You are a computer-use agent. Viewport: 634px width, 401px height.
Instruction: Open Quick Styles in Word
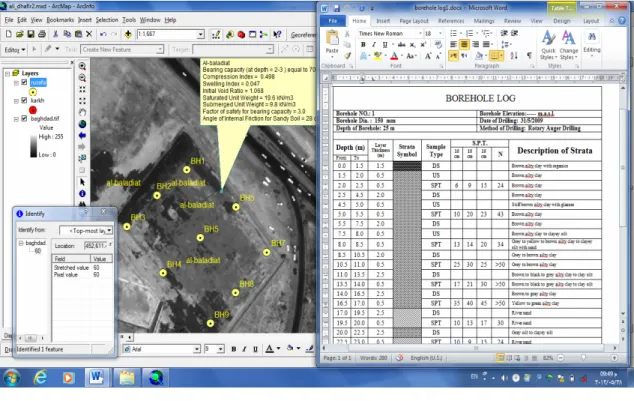[548, 45]
